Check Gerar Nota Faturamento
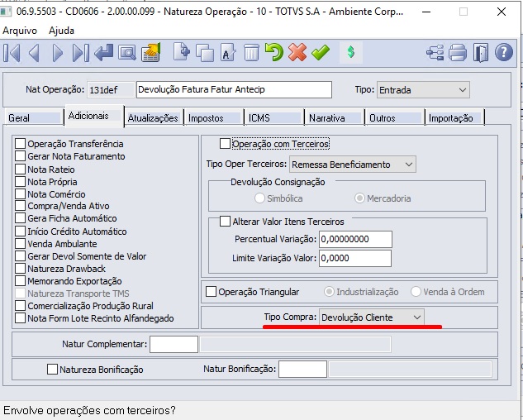 (x=21, y=156)
